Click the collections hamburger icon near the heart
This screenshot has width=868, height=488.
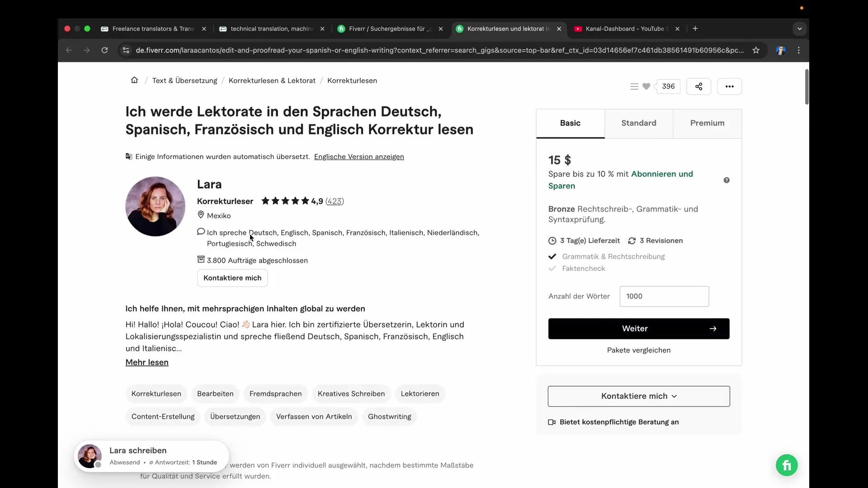pos(634,86)
